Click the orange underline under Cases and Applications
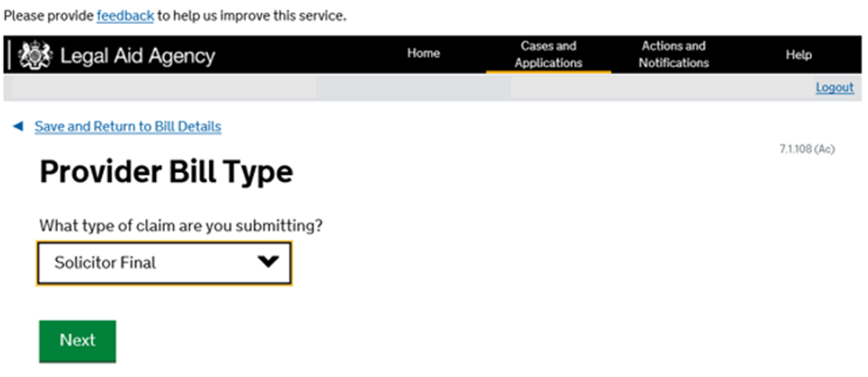Viewport: 868px width, 377px height. click(x=548, y=72)
